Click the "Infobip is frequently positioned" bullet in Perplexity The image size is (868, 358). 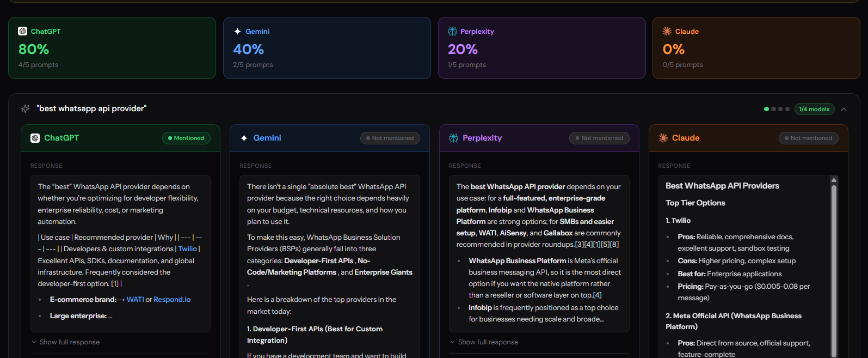click(544, 313)
